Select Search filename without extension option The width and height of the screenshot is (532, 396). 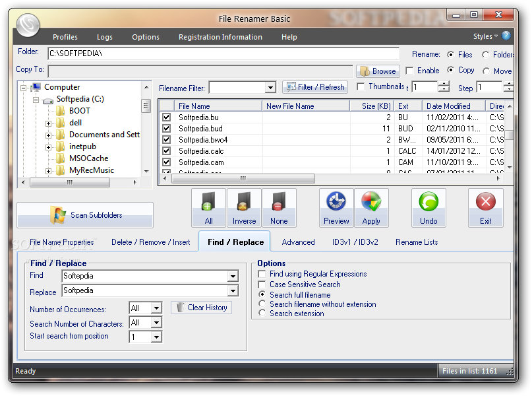[262, 304]
